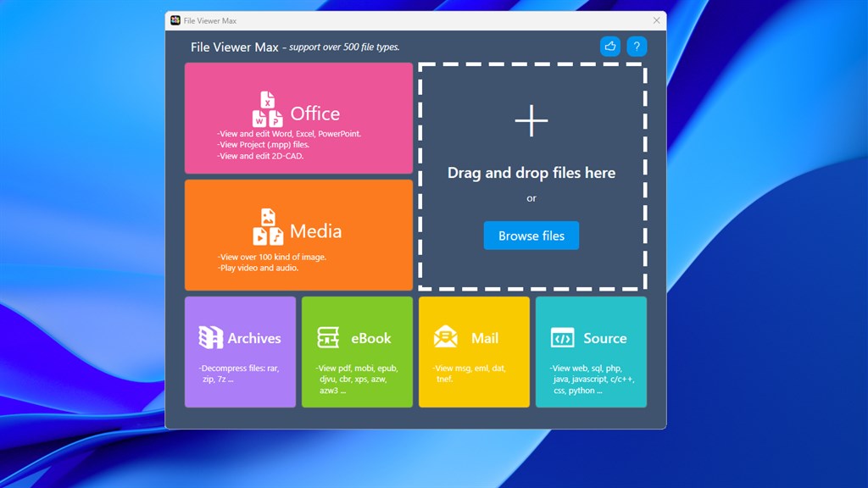Click the 'File Viewer Max' header title
868x488 pixels.
click(x=235, y=47)
